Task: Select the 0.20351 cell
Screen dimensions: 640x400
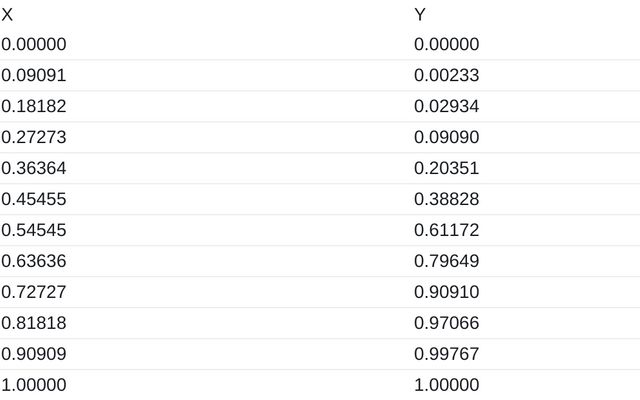Action: coord(447,169)
